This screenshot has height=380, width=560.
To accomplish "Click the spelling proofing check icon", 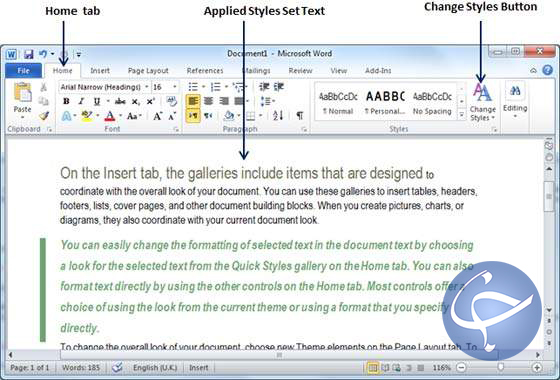I will [117, 367].
